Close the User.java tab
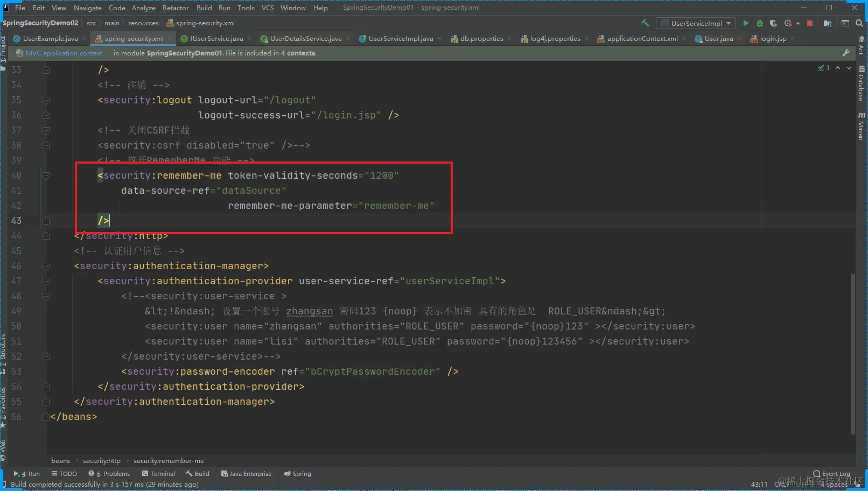868x491 pixels. [739, 39]
